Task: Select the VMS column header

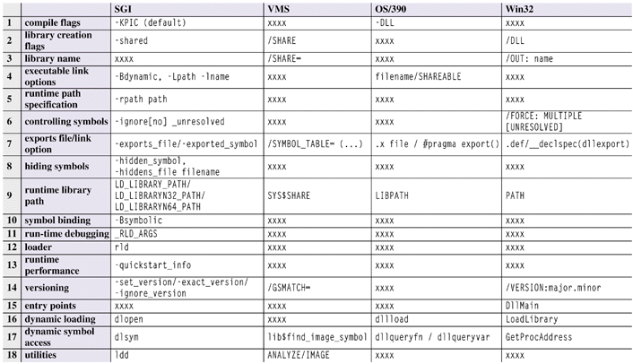Action: pos(279,8)
